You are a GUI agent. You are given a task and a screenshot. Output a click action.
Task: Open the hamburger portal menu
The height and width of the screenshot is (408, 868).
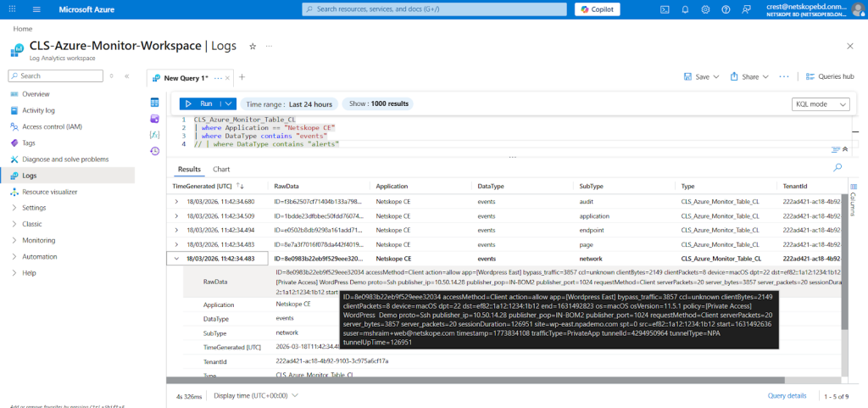pos(37,9)
